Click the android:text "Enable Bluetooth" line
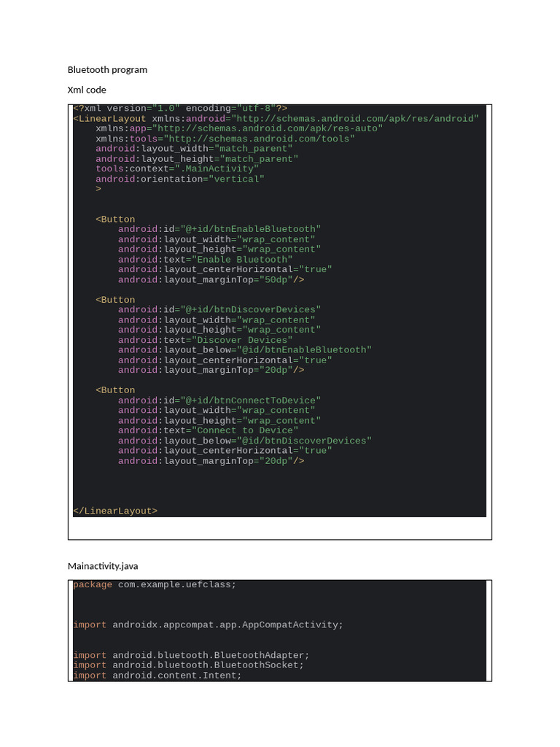560x747 pixels. [x=205, y=260]
